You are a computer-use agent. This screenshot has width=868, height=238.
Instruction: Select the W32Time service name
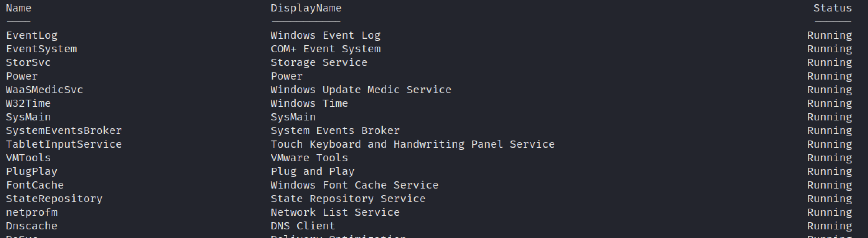(28, 104)
